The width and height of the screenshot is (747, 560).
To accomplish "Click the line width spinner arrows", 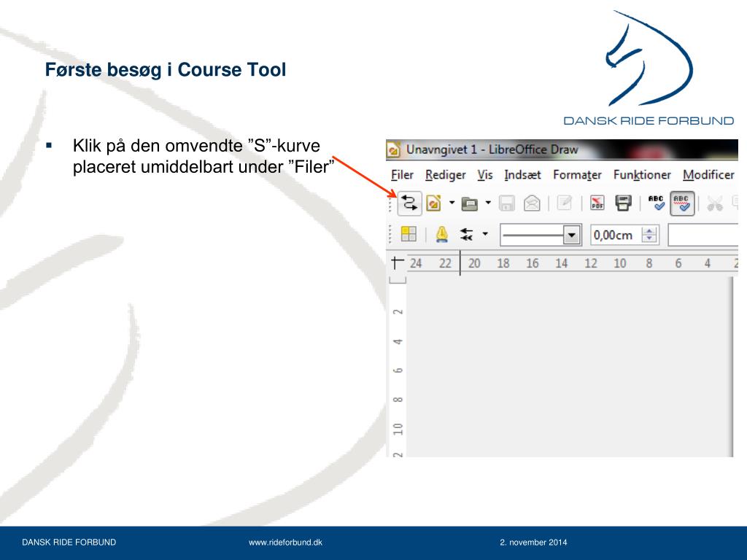I will click(x=649, y=236).
